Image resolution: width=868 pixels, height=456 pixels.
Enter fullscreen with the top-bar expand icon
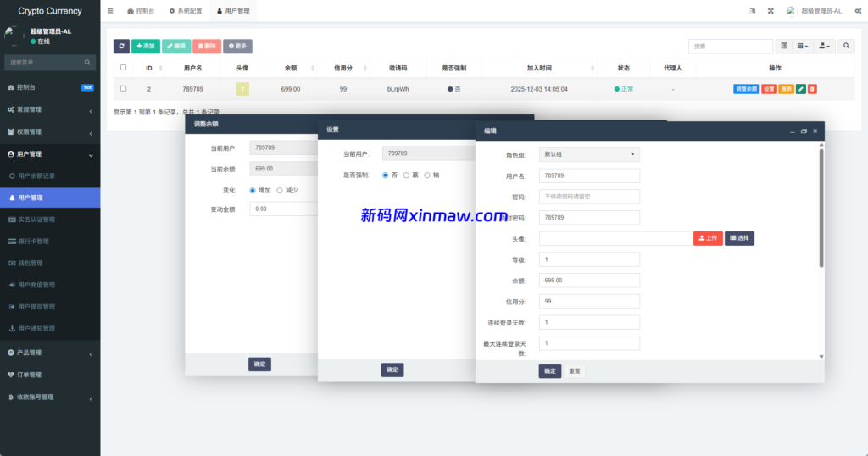tap(771, 10)
